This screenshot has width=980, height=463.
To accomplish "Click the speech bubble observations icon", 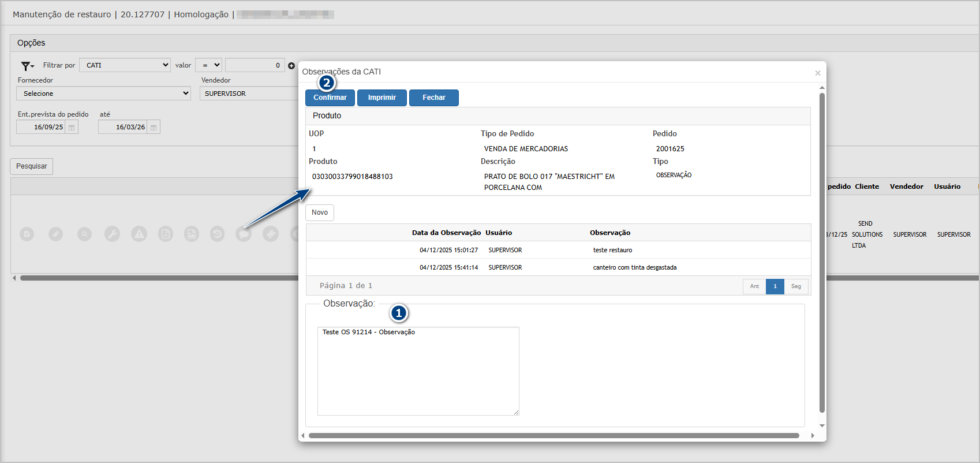I will [244, 234].
